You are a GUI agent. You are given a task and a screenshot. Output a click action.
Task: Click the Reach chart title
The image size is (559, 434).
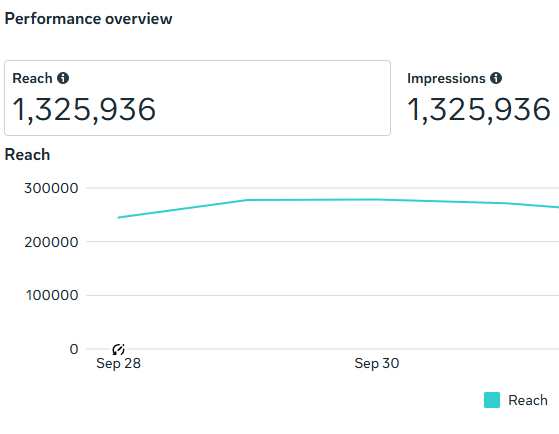point(27,155)
